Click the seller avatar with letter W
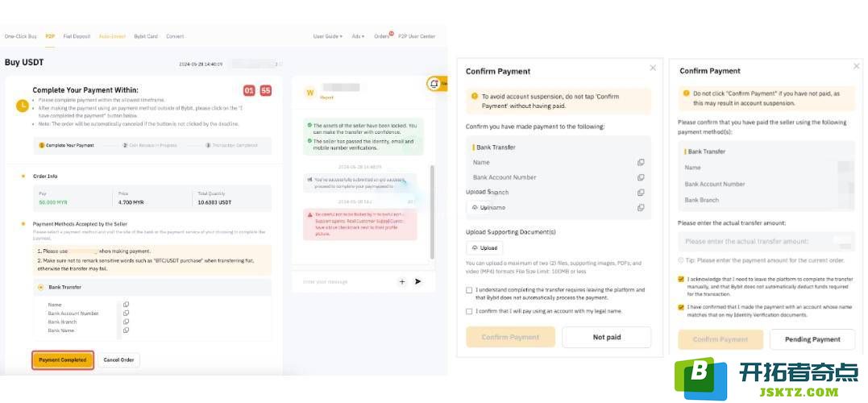Screen dimensions: 868x403 (x=310, y=93)
